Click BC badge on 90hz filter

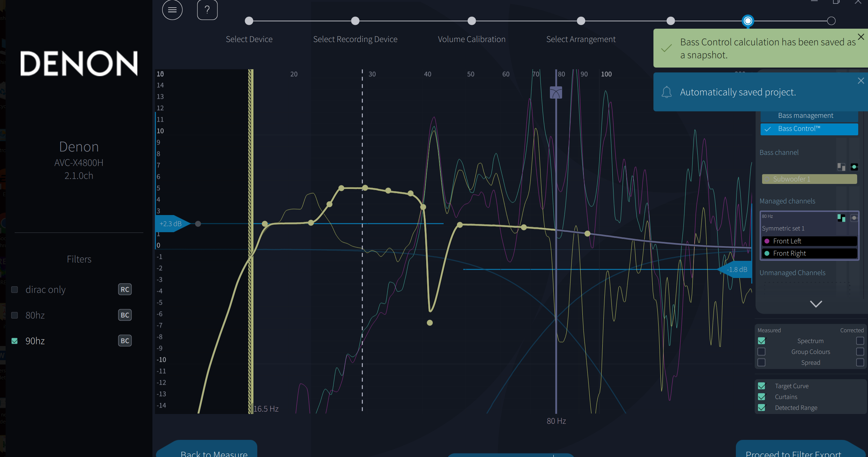[125, 341]
